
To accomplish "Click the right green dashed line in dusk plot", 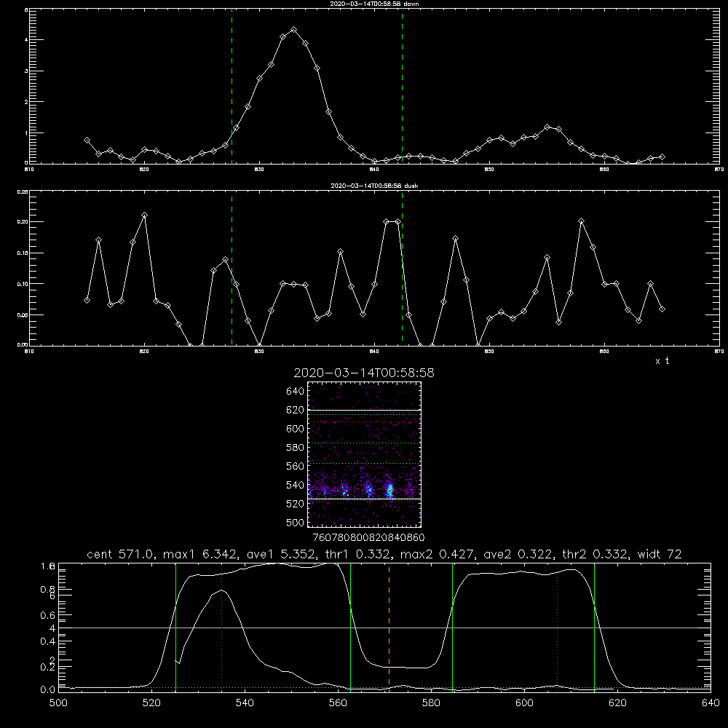I will pos(402,268).
